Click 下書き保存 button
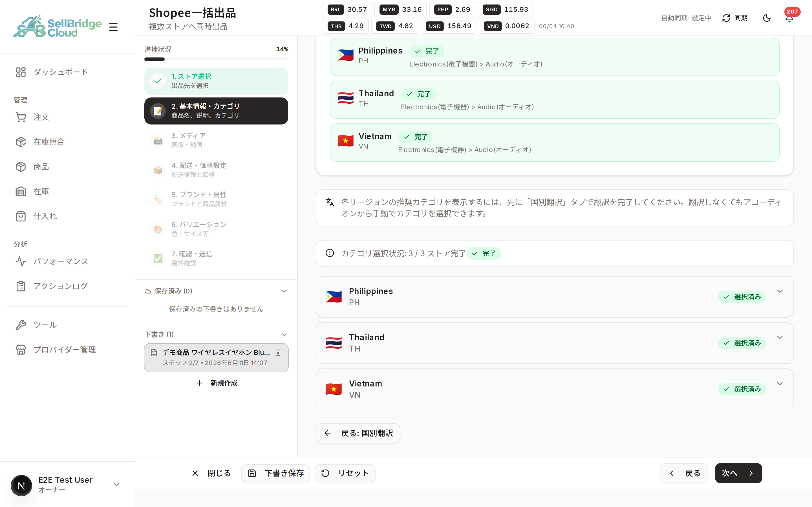The width and height of the screenshot is (812, 507). pyautogui.click(x=276, y=473)
